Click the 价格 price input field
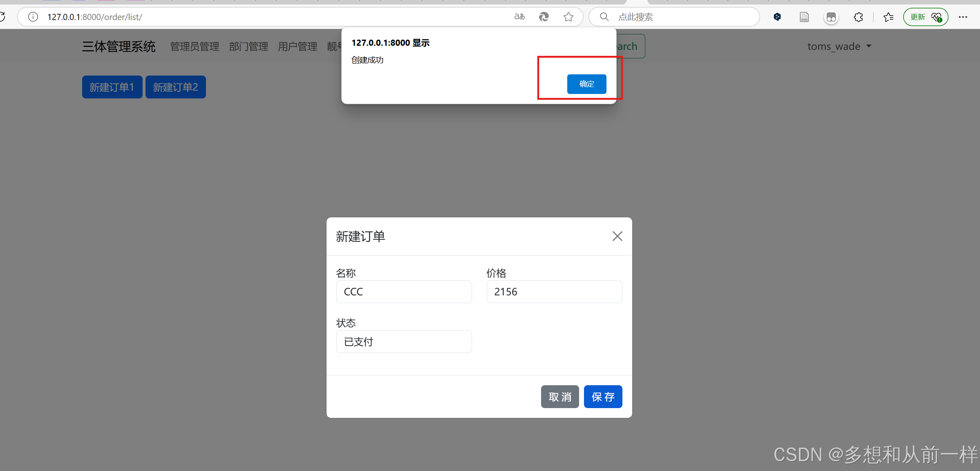The height and width of the screenshot is (471, 980). (x=554, y=292)
